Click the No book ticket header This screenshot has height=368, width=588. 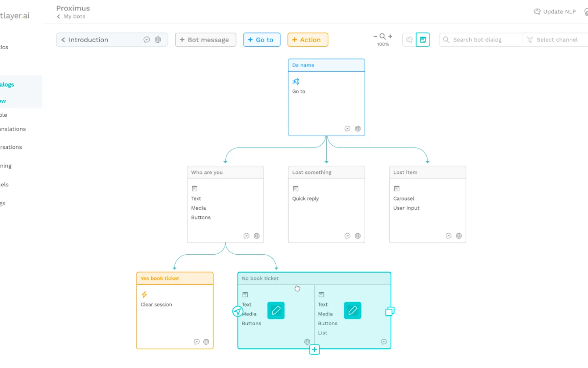[314, 278]
